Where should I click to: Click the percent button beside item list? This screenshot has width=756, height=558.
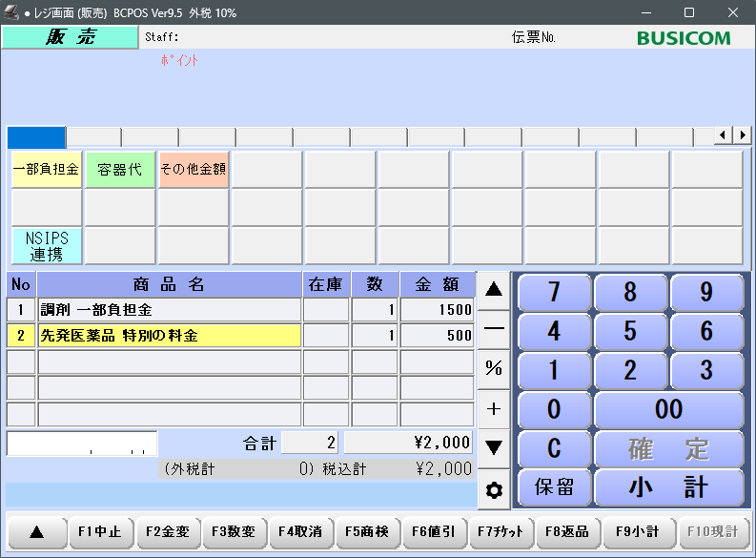(x=494, y=368)
